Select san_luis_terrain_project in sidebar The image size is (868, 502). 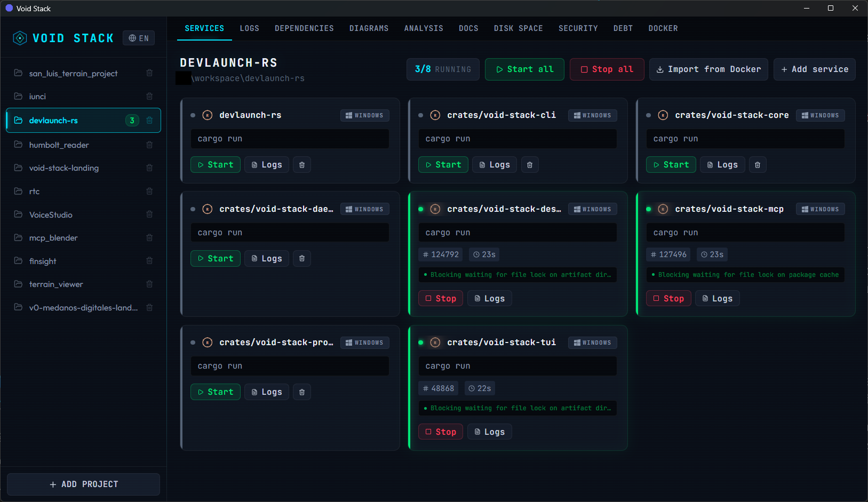pos(83,73)
